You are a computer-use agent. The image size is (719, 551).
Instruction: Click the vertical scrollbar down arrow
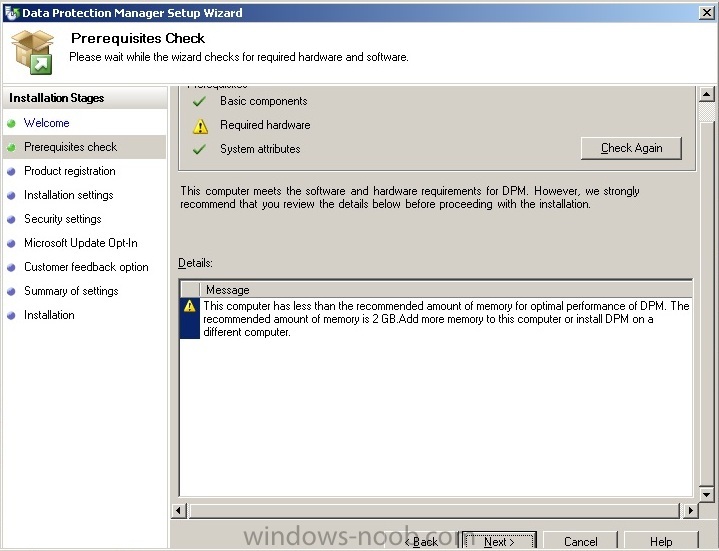point(707,494)
